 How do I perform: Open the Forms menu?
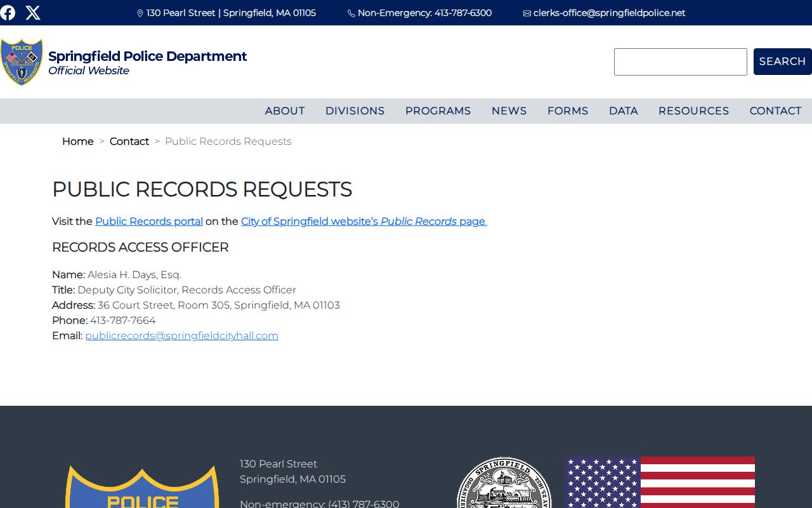[568, 111]
